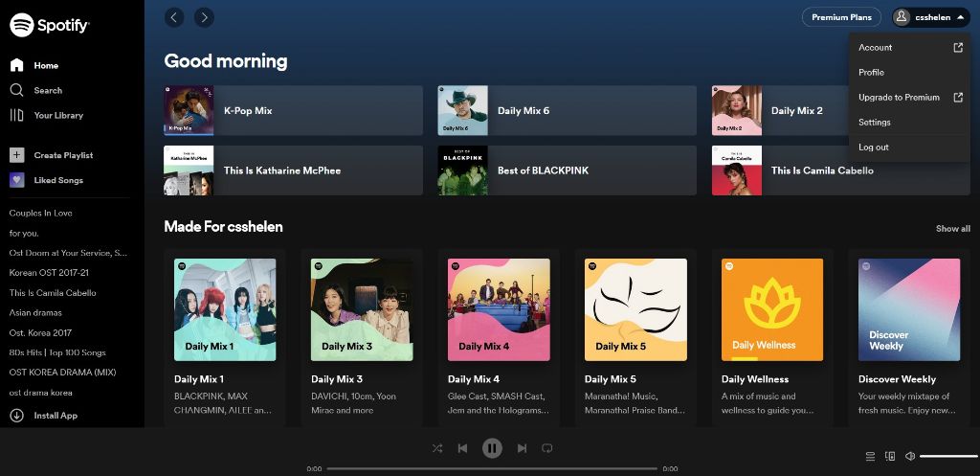The width and height of the screenshot is (980, 476).
Task: Go forward with the right arrow
Action: coord(205,17)
